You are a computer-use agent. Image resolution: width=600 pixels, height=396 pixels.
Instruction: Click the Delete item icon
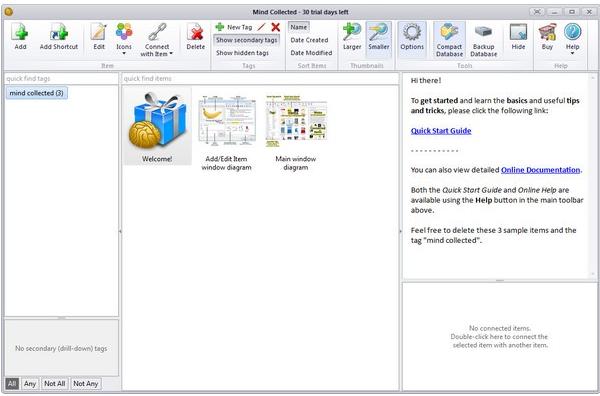[x=196, y=37]
